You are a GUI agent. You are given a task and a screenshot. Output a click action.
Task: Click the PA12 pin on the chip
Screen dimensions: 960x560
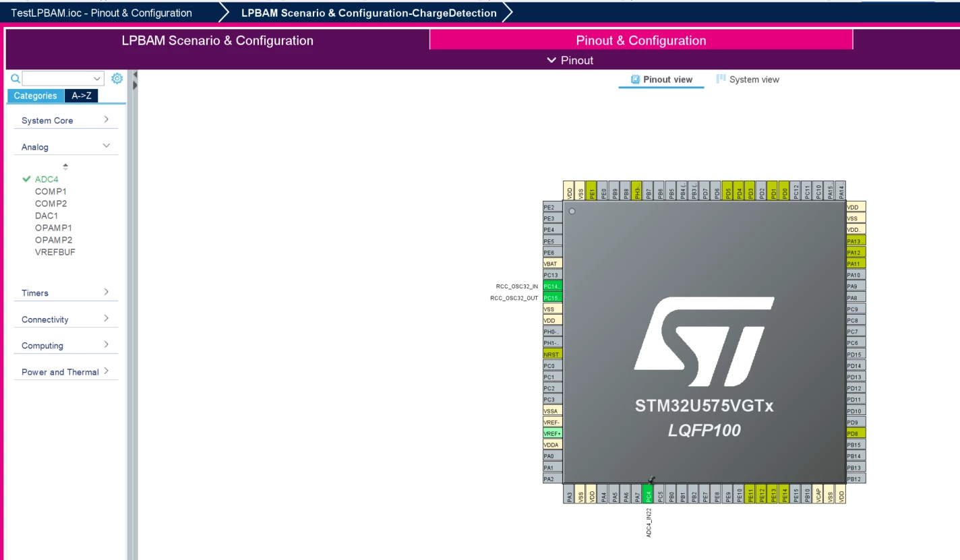click(856, 253)
